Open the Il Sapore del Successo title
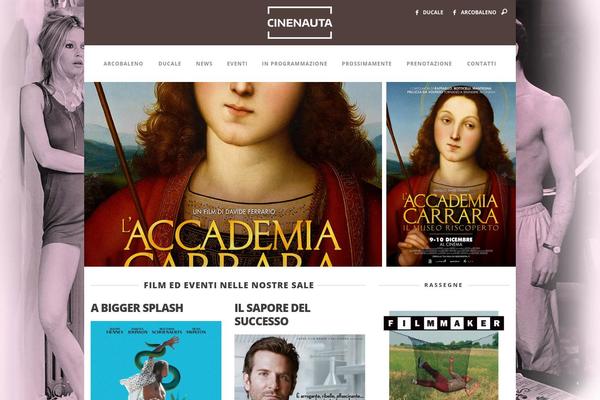Screen dimensions: 600x400 coord(272,315)
